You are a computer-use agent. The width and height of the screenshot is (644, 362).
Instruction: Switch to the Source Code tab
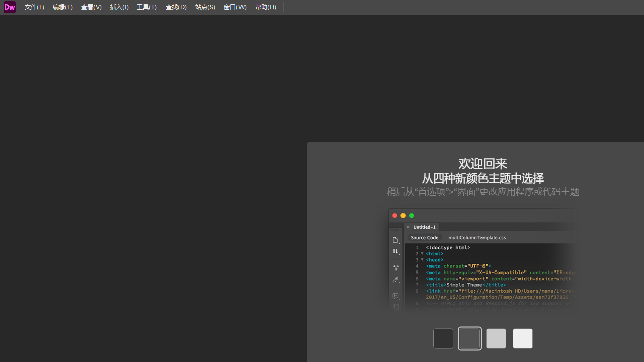424,237
